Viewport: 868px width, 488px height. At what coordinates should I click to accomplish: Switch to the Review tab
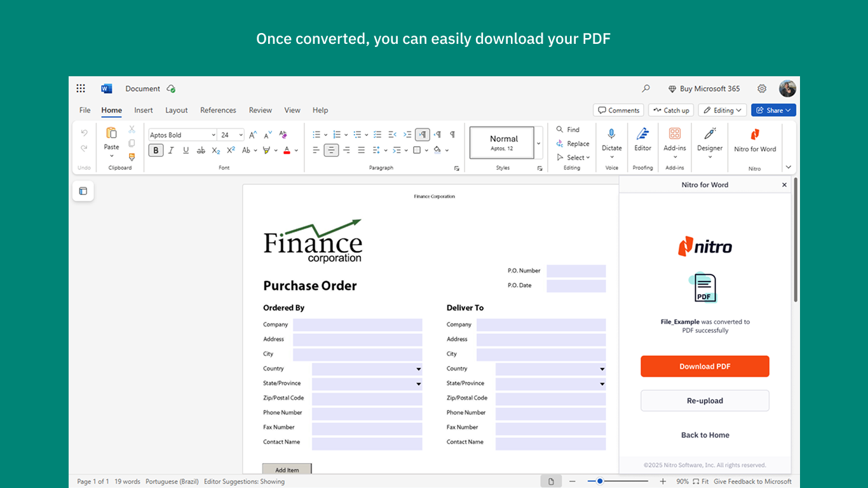(261, 110)
